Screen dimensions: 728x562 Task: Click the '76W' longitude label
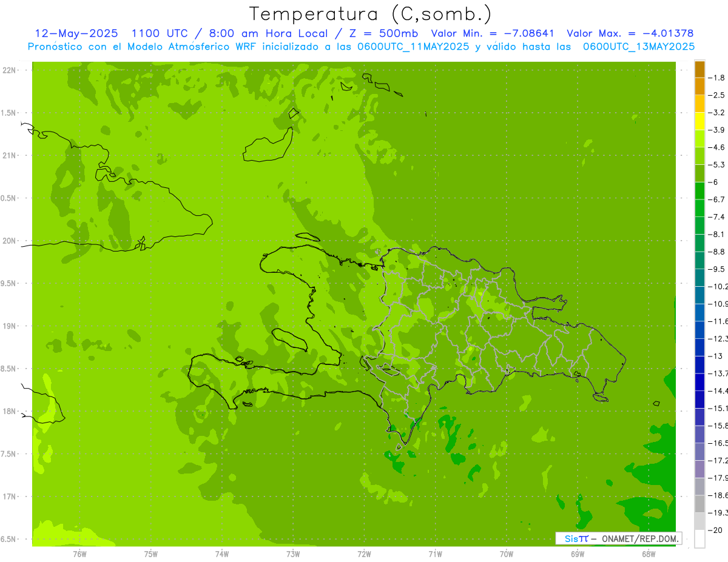tap(79, 554)
